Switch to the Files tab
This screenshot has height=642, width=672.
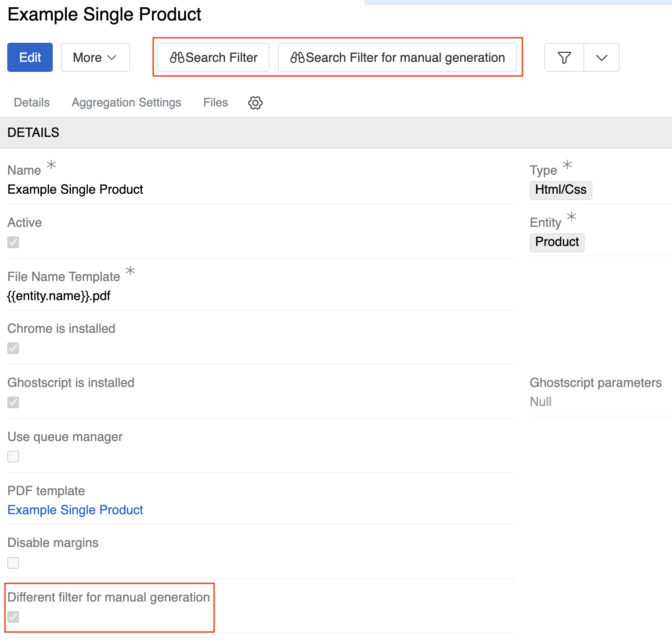pyautogui.click(x=216, y=103)
